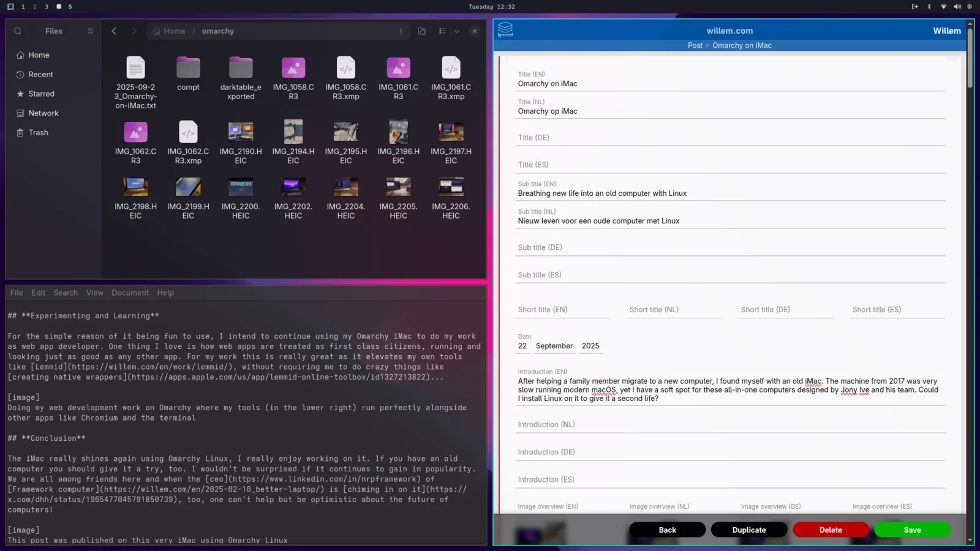Open the Search menu in text editor
980x551 pixels.
click(66, 293)
